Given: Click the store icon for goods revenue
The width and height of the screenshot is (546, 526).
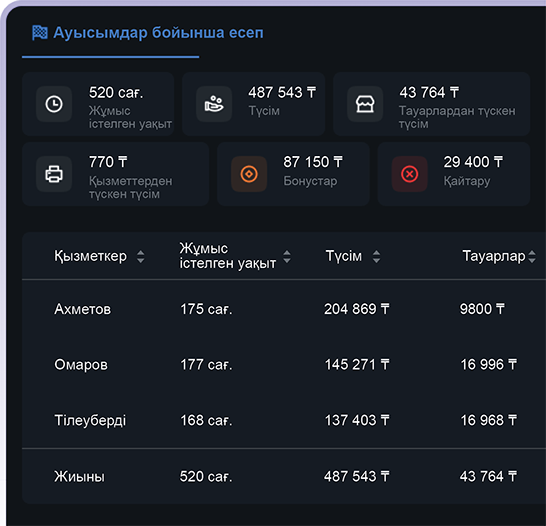Looking at the screenshot, I should (x=365, y=104).
